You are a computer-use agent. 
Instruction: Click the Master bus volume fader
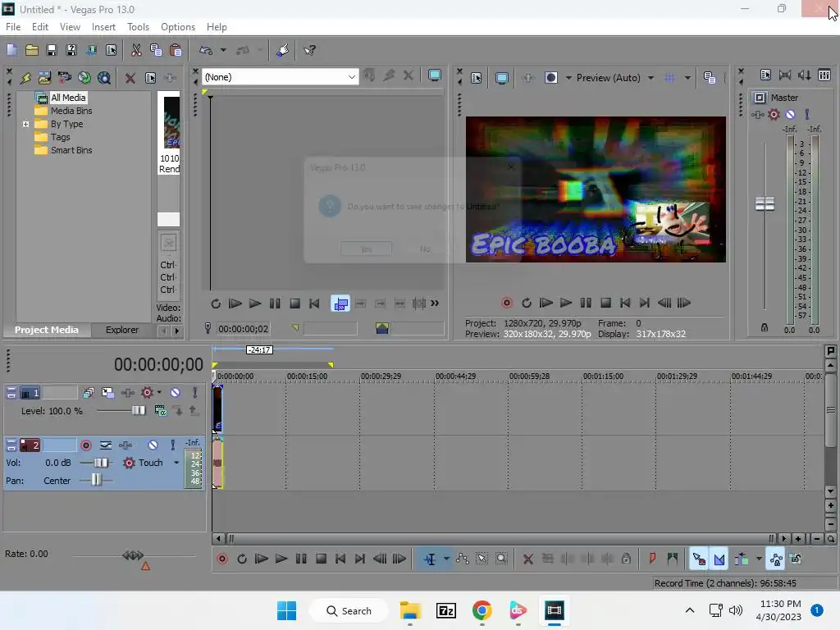click(765, 203)
